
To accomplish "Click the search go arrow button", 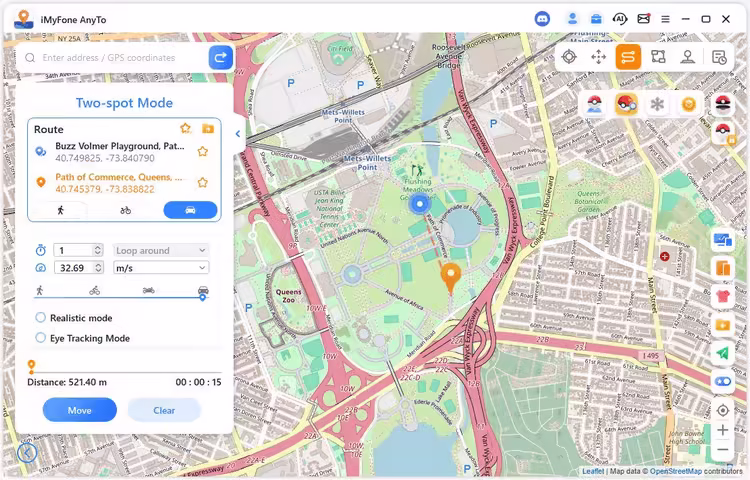I will 220,58.
